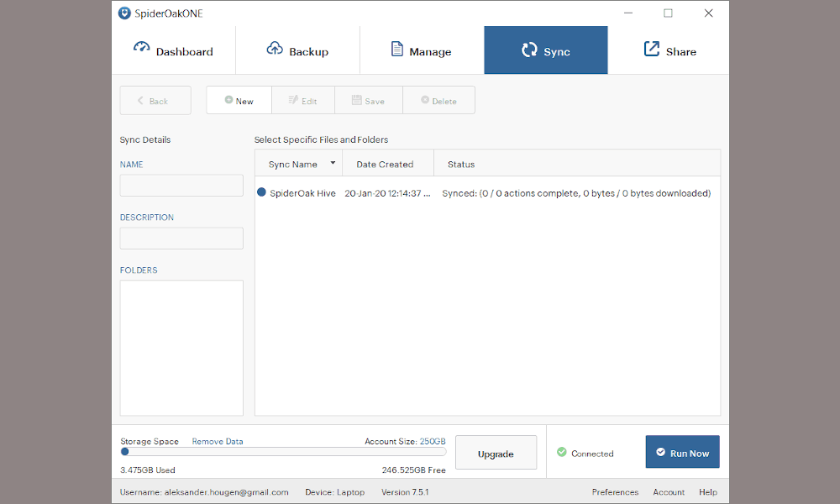Open Preferences

(615, 491)
